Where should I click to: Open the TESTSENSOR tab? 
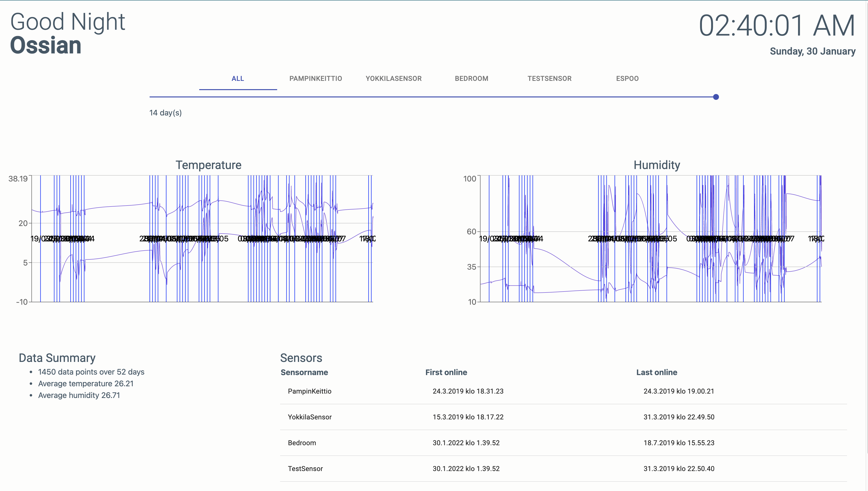(549, 79)
